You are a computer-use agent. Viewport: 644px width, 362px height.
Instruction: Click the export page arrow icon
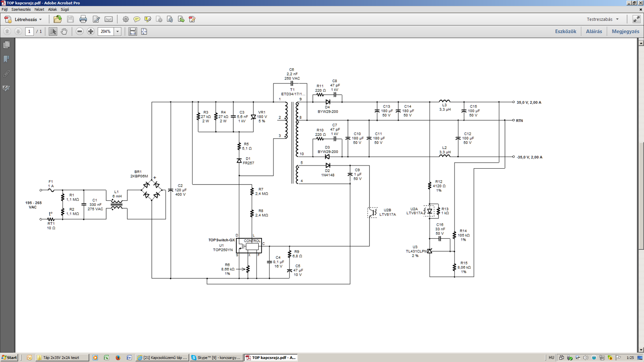[181, 19]
